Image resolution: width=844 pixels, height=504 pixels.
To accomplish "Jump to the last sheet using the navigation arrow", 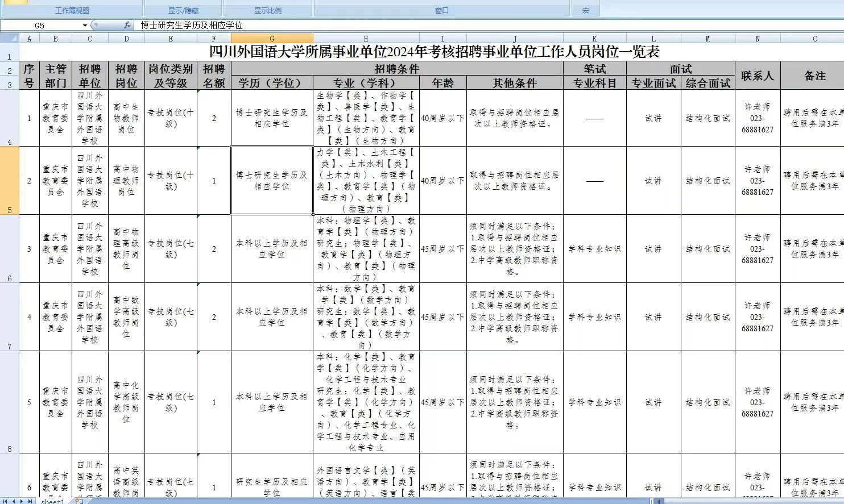I will 30,501.
